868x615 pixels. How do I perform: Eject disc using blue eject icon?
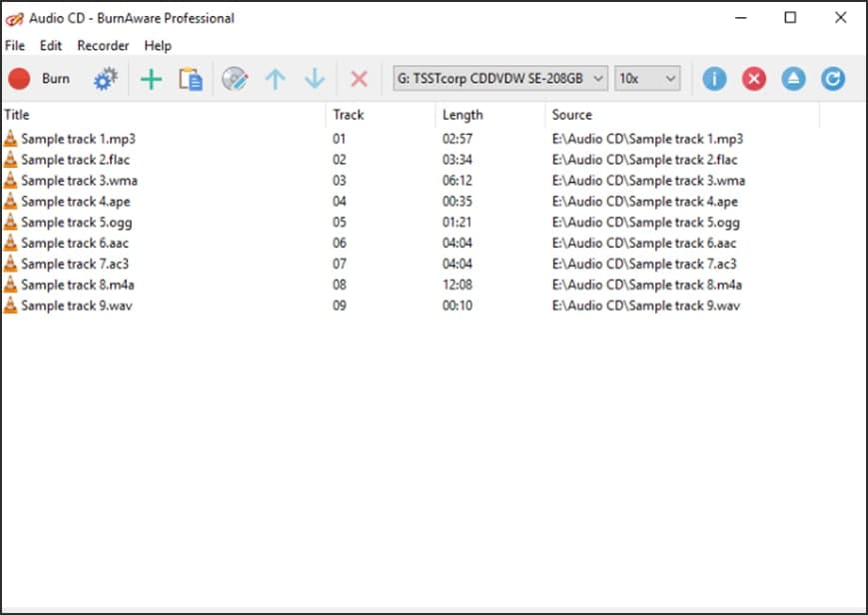(793, 79)
